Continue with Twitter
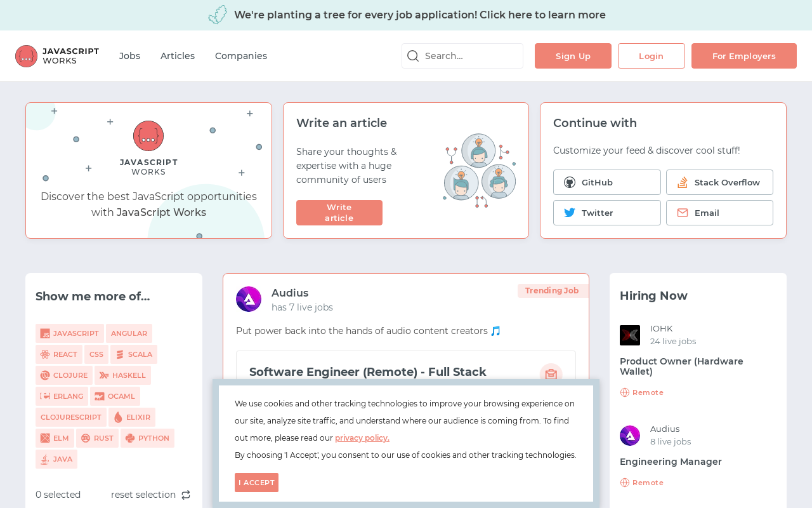Viewport: 812px width, 508px height. (x=606, y=213)
